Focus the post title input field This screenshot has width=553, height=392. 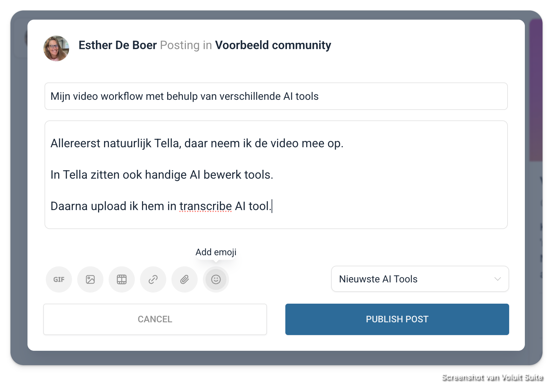(276, 96)
